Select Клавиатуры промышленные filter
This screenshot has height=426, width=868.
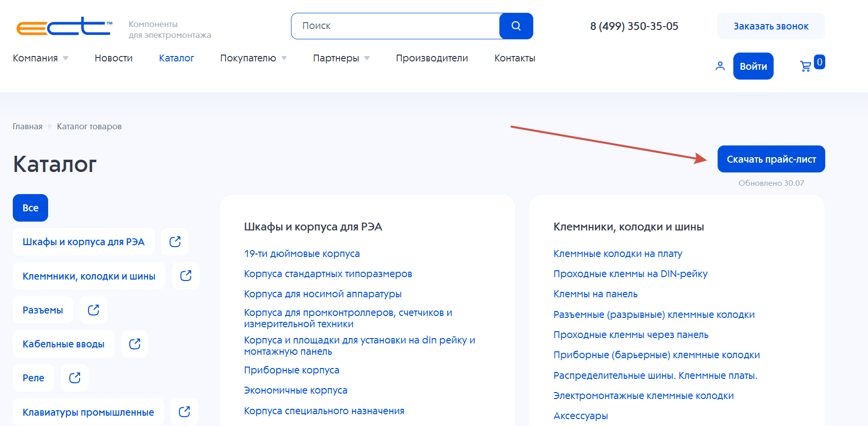[x=88, y=412]
